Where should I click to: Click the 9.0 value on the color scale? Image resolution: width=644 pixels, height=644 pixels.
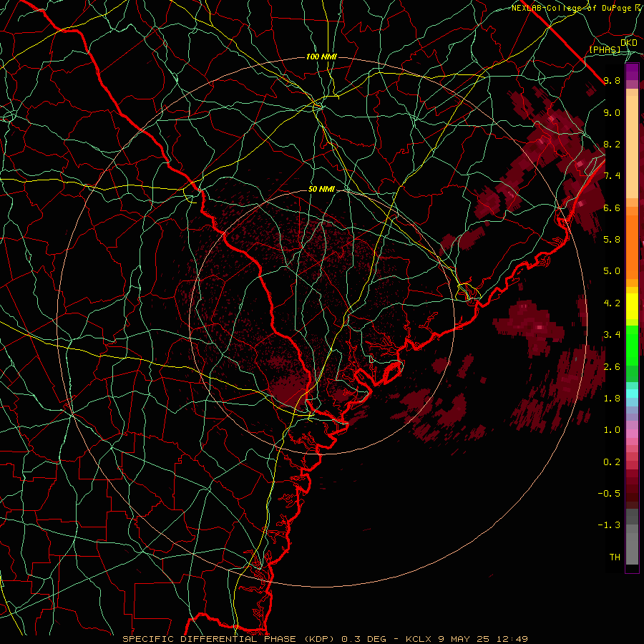click(612, 112)
